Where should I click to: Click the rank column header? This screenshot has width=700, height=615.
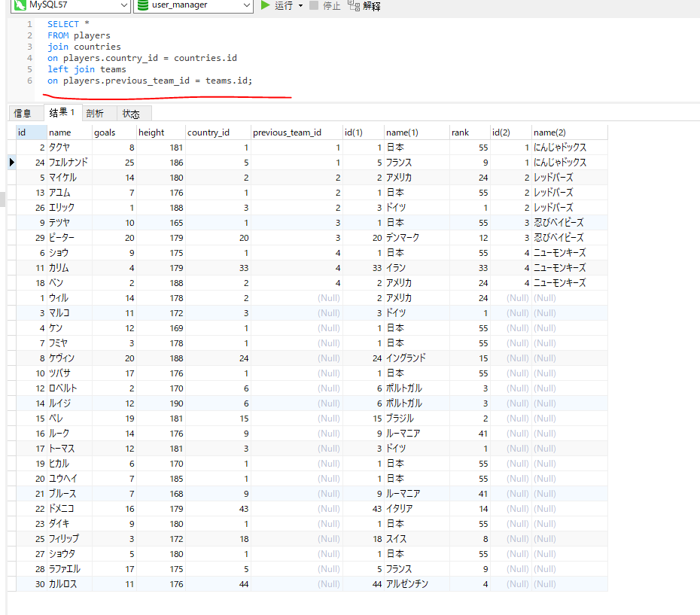click(470, 132)
